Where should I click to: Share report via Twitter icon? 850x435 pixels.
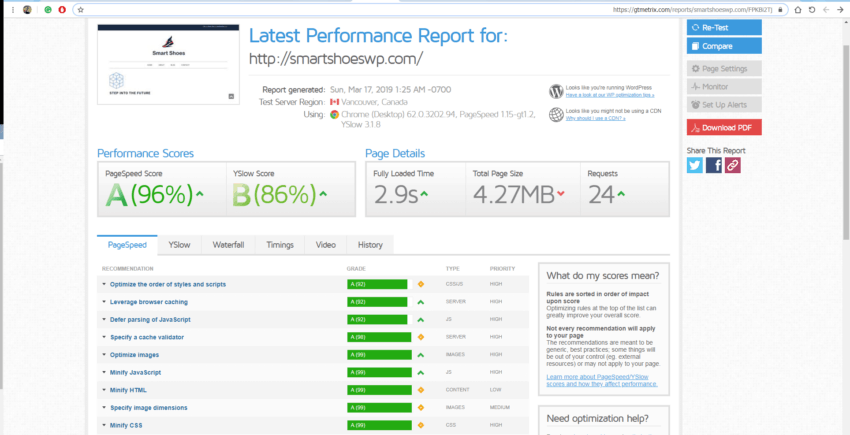coord(694,165)
